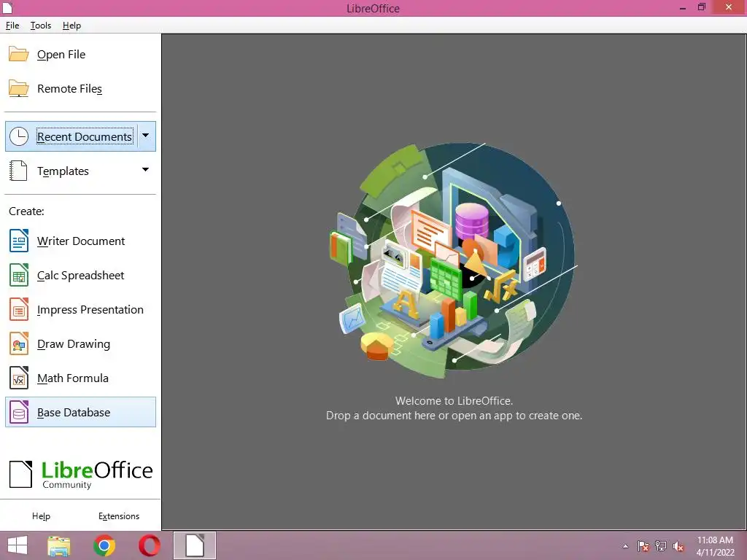747x560 pixels.
Task: Click the LibreOffice Community logo
Action: point(80,474)
